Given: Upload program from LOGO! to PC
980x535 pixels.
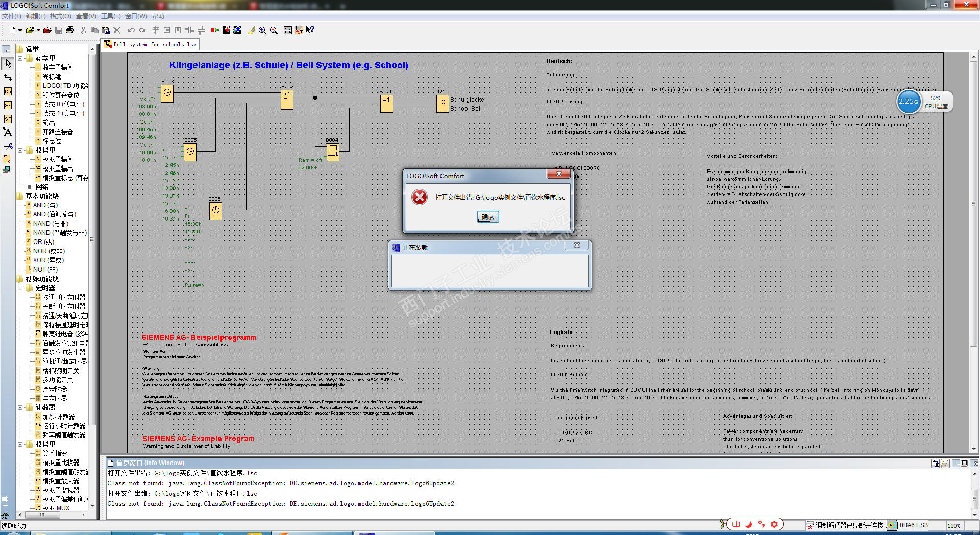Looking at the screenshot, I should tap(237, 30).
